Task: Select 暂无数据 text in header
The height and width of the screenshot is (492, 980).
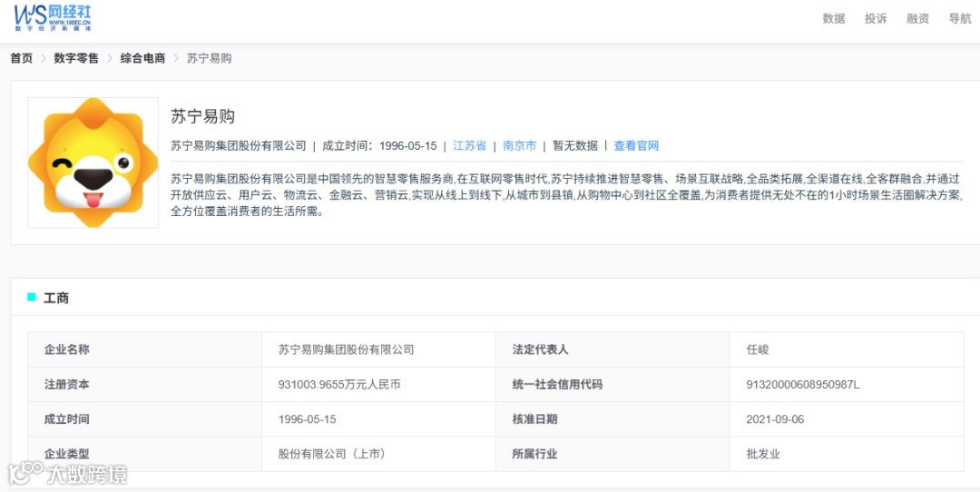Action: pos(575,145)
